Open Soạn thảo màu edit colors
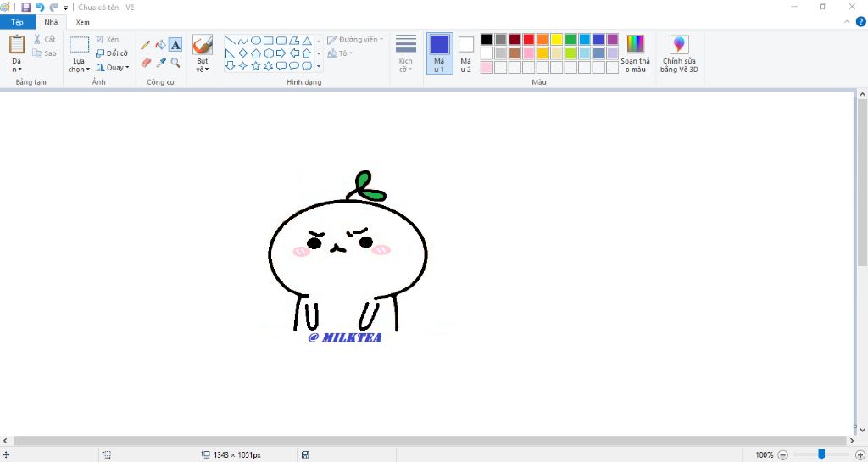Image resolution: width=868 pixels, height=462 pixels. tap(635, 53)
